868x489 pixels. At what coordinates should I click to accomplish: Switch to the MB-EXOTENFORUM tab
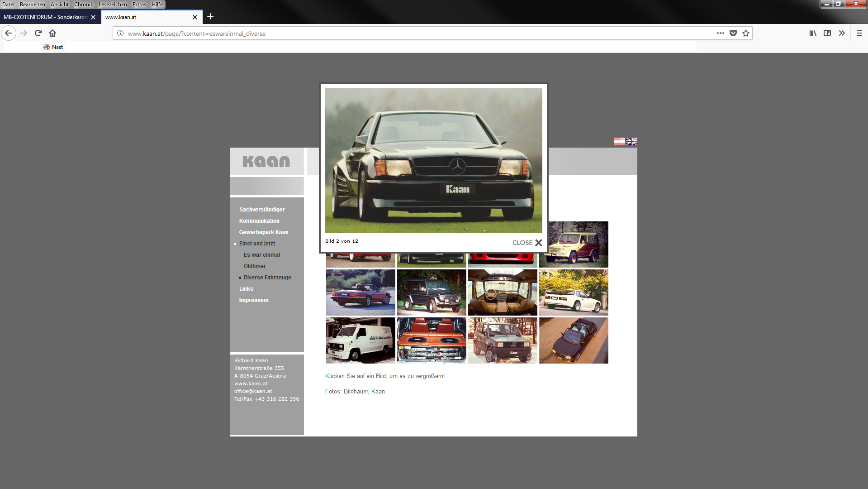(45, 17)
